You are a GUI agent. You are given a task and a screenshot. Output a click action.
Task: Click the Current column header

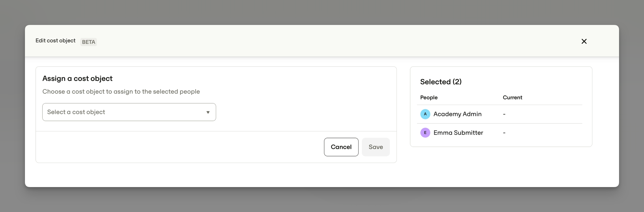coord(513,97)
